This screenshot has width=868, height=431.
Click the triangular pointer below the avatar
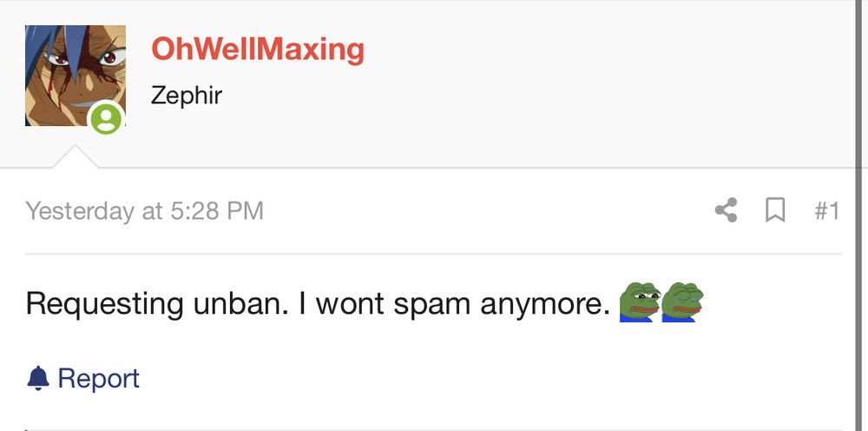(75, 158)
